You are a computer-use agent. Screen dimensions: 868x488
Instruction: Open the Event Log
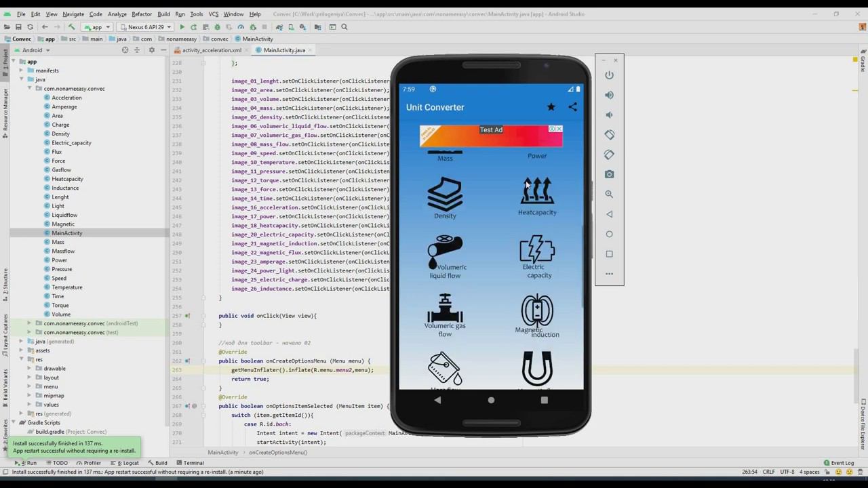(838, 463)
